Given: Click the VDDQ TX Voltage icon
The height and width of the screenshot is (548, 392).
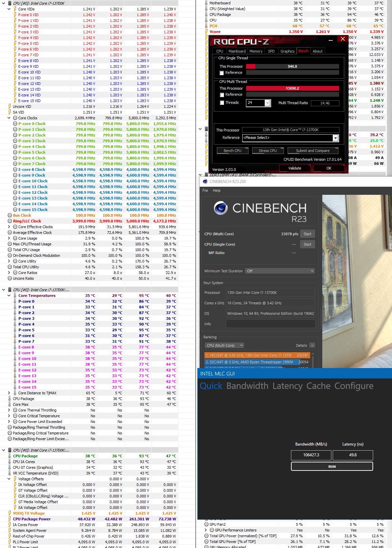Looking at the screenshot, I should [10, 513].
